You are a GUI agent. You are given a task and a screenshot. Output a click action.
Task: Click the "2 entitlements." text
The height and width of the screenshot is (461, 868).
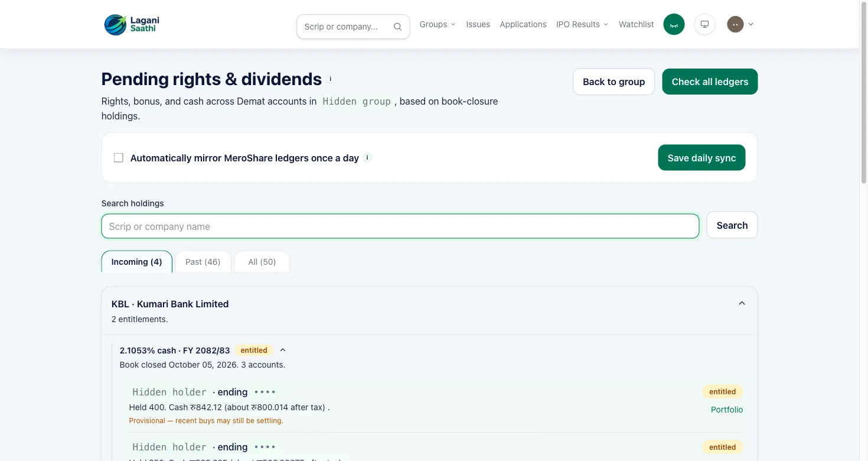[x=140, y=319]
